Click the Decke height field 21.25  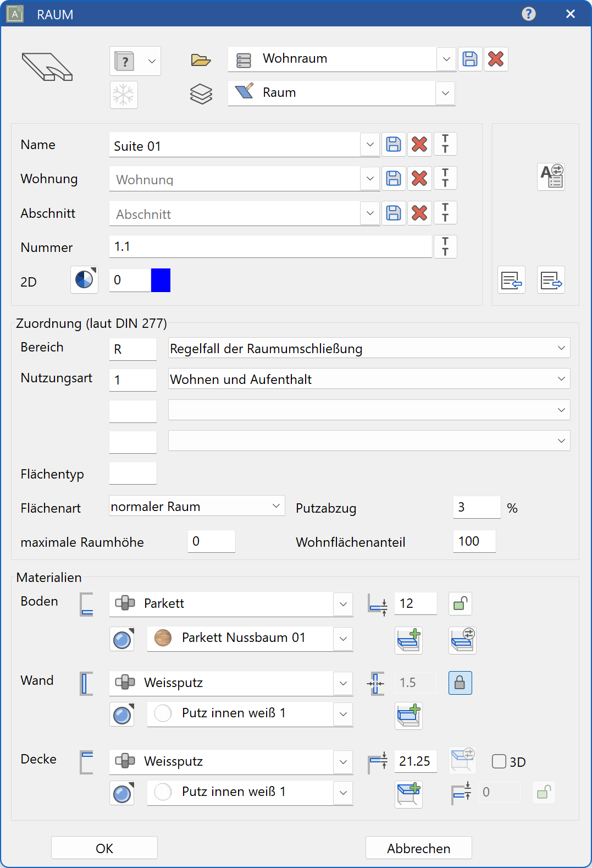[416, 761]
